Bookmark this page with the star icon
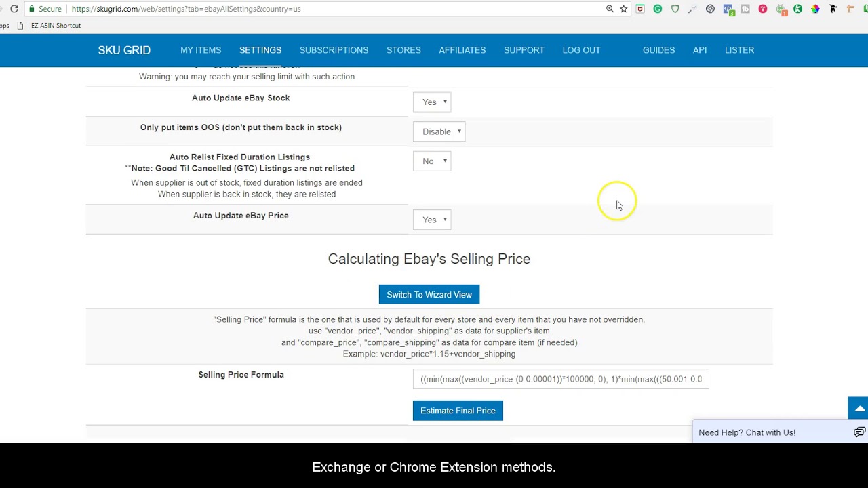The image size is (868, 488). (623, 9)
